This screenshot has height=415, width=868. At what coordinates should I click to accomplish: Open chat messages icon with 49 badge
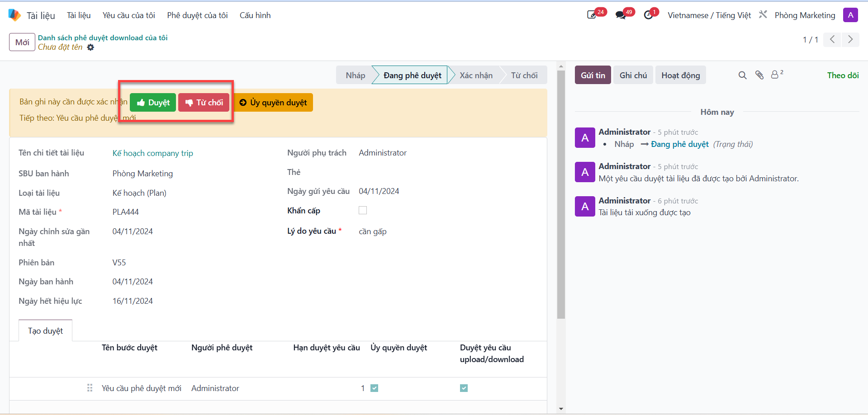click(621, 15)
